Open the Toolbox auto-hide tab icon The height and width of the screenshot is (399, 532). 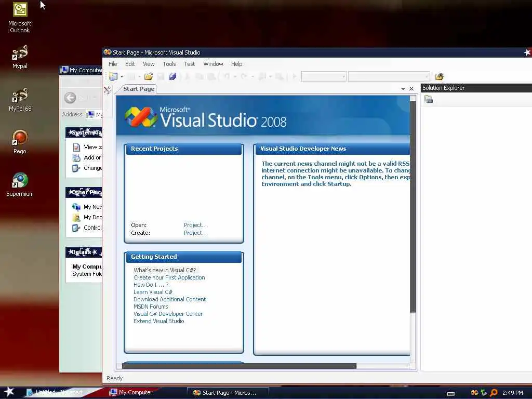click(108, 90)
